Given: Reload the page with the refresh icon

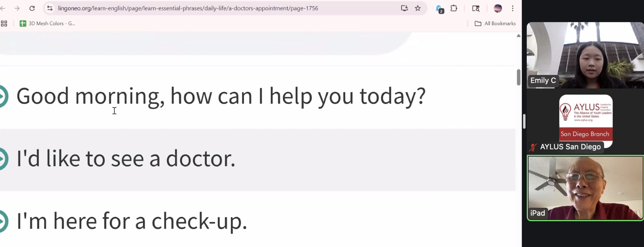Looking at the screenshot, I should 32,8.
